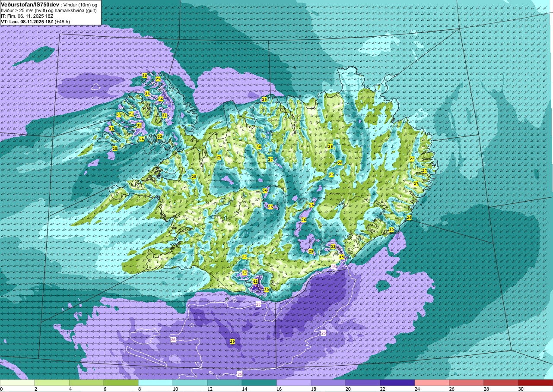Click the red 28–30 legend swatch

(x=501, y=383)
